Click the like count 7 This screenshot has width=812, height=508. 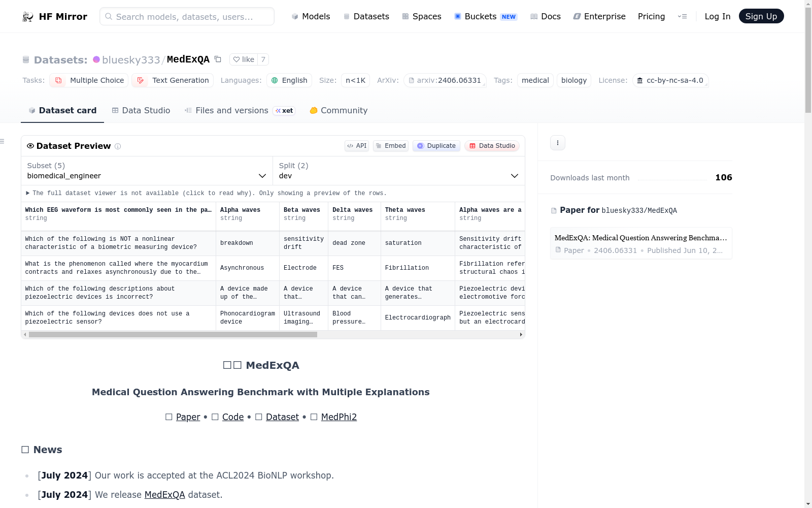click(x=263, y=59)
